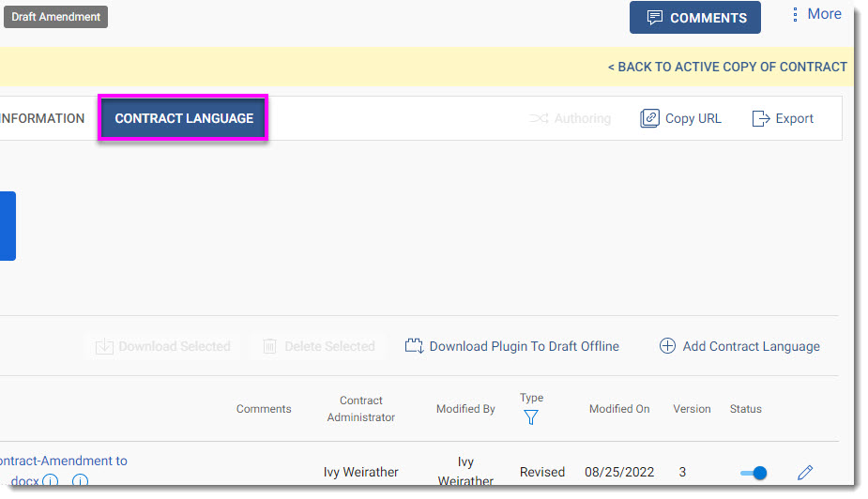
Task: Click the Copy URL link icon
Action: (649, 118)
